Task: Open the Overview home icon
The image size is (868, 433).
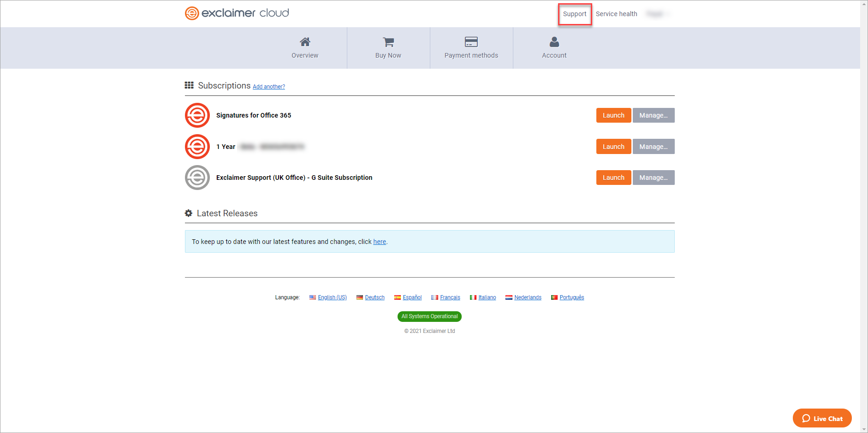Action: [305, 42]
